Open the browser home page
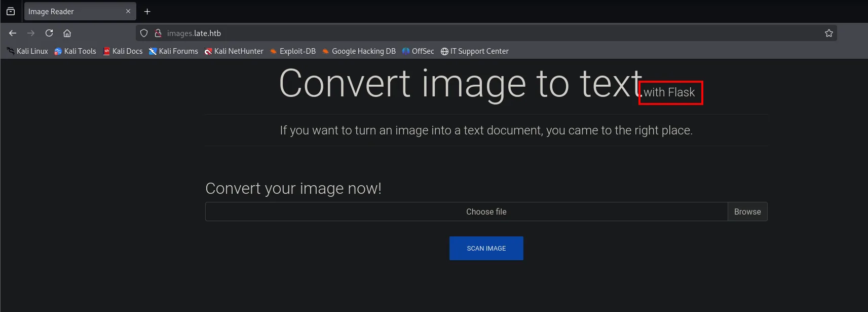The width and height of the screenshot is (868, 312). pyautogui.click(x=67, y=33)
